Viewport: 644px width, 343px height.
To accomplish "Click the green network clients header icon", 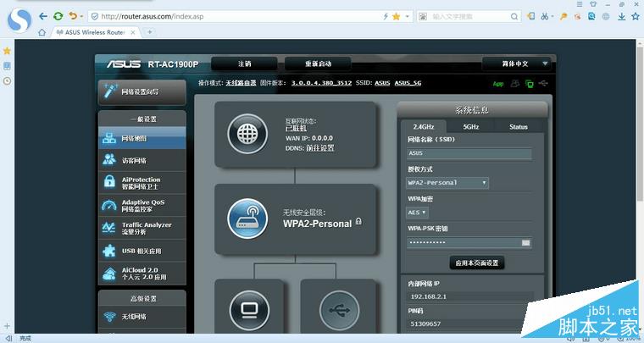I will click(529, 84).
